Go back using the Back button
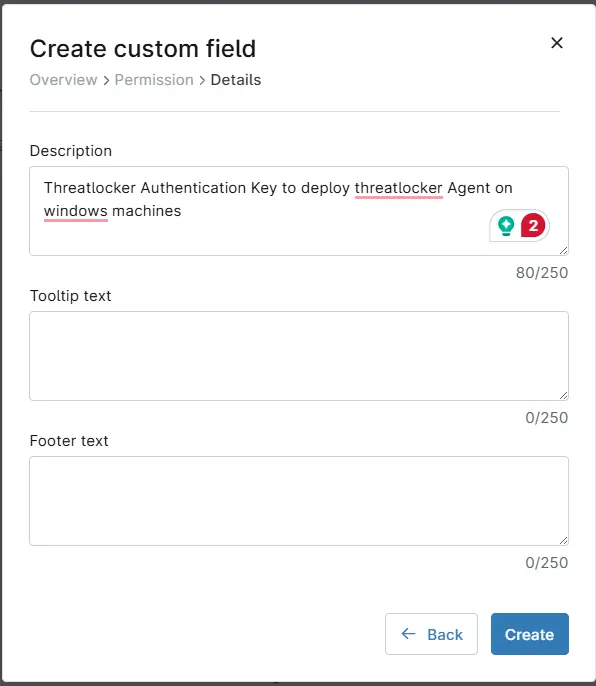This screenshot has width=596, height=686. (431, 634)
